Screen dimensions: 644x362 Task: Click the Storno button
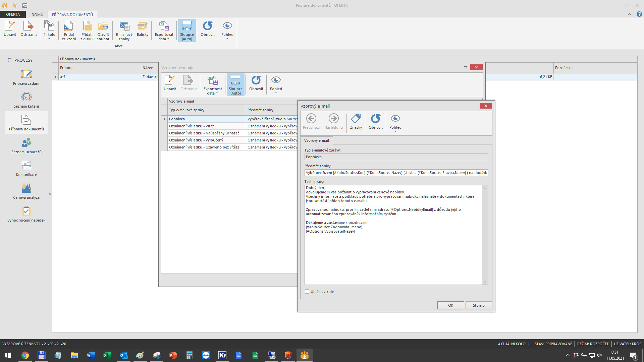point(479,305)
